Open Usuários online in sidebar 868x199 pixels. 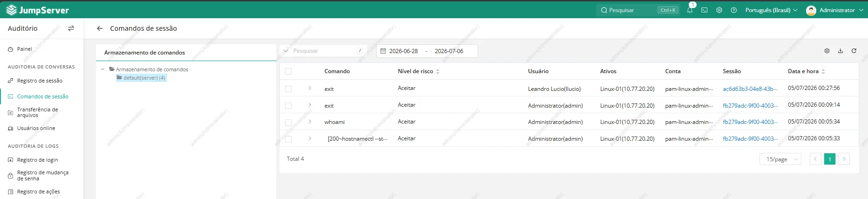[x=36, y=128]
